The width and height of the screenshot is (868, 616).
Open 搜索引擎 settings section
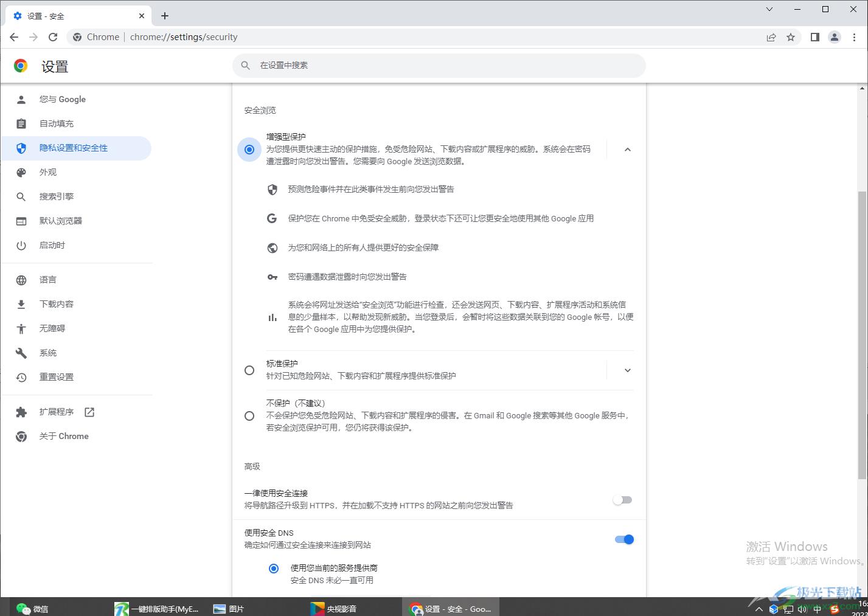[x=76, y=196]
